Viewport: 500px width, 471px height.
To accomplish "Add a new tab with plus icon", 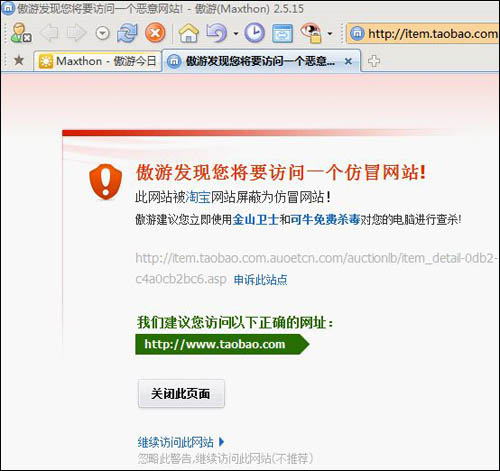I will pos(374,61).
